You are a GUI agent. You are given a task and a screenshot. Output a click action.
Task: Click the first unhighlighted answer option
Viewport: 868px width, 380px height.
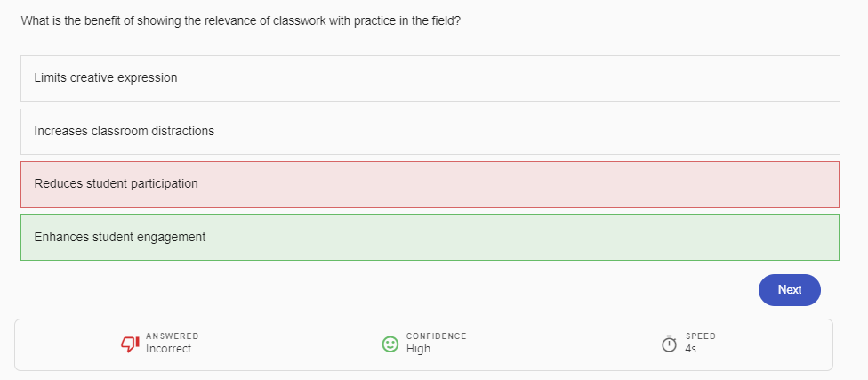click(430, 78)
